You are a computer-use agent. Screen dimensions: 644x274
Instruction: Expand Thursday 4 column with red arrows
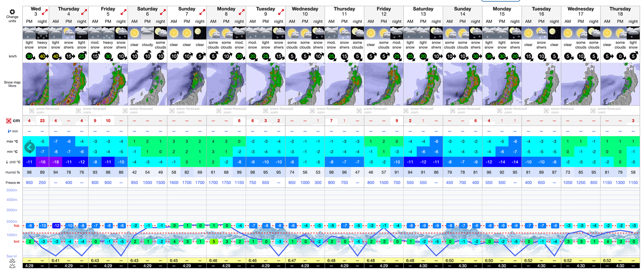[84, 12]
